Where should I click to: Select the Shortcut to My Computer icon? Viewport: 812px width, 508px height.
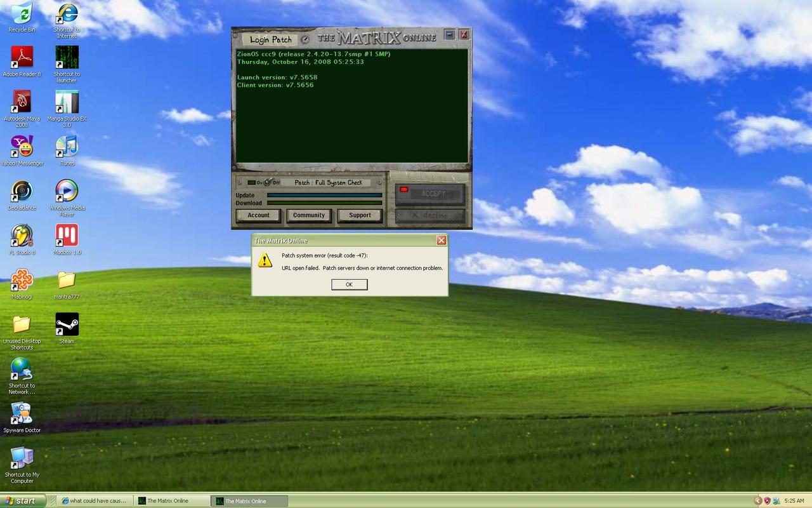click(22, 465)
